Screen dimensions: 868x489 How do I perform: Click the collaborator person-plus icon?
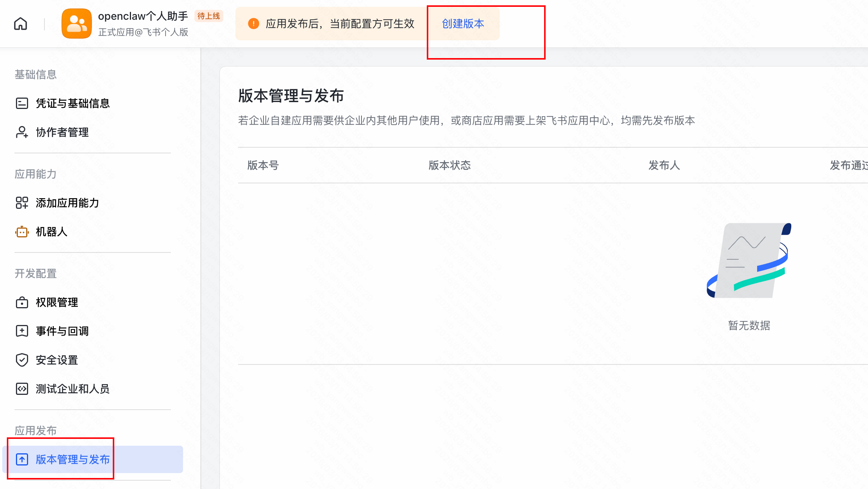click(x=22, y=132)
